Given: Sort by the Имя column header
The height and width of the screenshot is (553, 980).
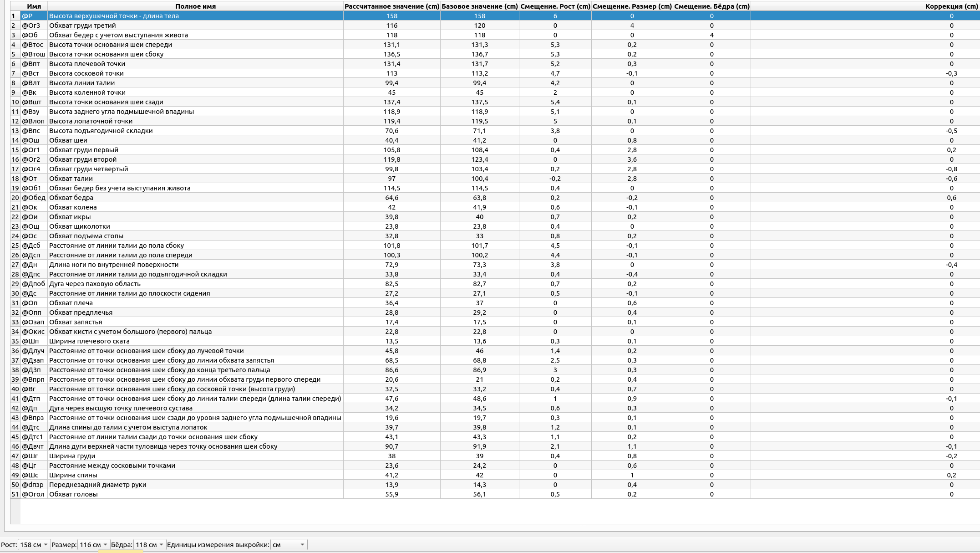Looking at the screenshot, I should (x=34, y=6).
